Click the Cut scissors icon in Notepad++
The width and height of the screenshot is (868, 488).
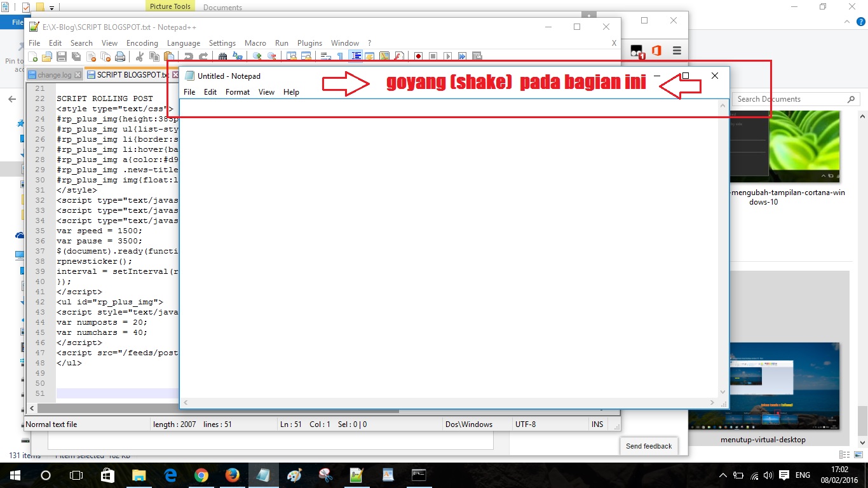point(139,57)
